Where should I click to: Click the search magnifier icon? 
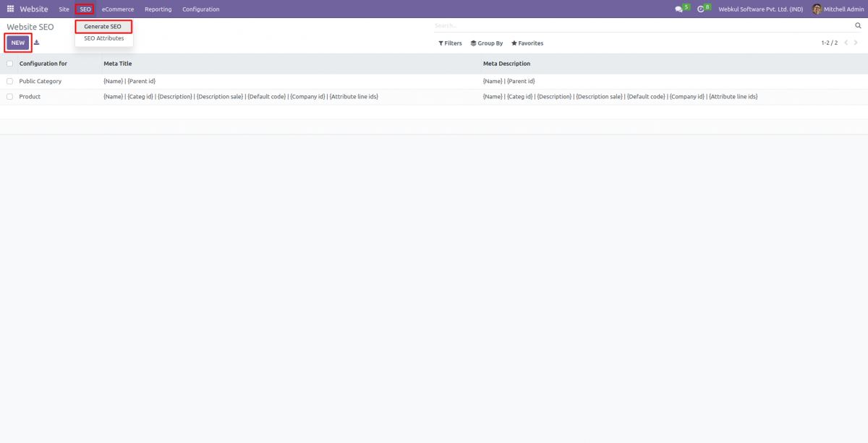[x=858, y=25]
